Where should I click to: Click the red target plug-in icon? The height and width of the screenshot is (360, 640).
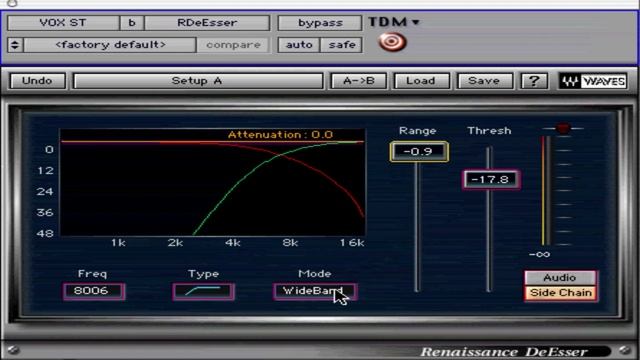click(x=392, y=42)
